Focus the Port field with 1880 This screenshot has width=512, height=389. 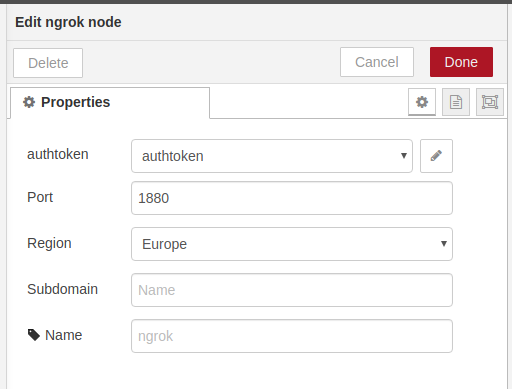292,198
